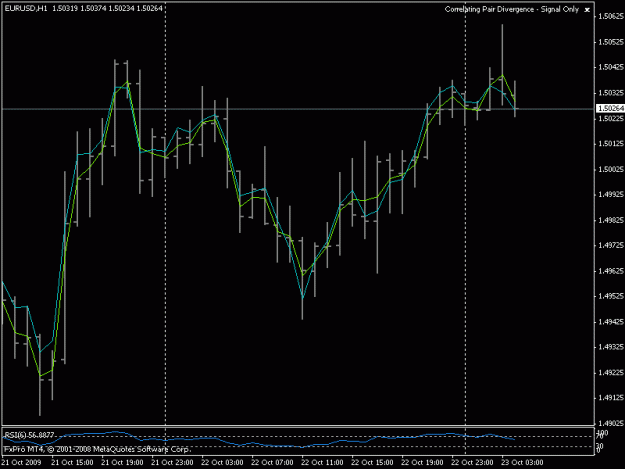625x469 pixels.
Task: Click the 1.49925 price scale value
Action: [611, 194]
